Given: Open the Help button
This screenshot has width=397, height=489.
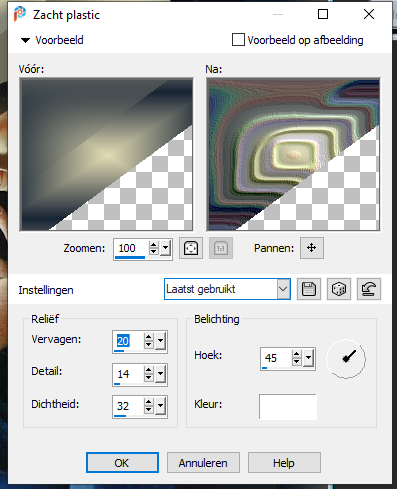Looking at the screenshot, I should click(284, 462).
